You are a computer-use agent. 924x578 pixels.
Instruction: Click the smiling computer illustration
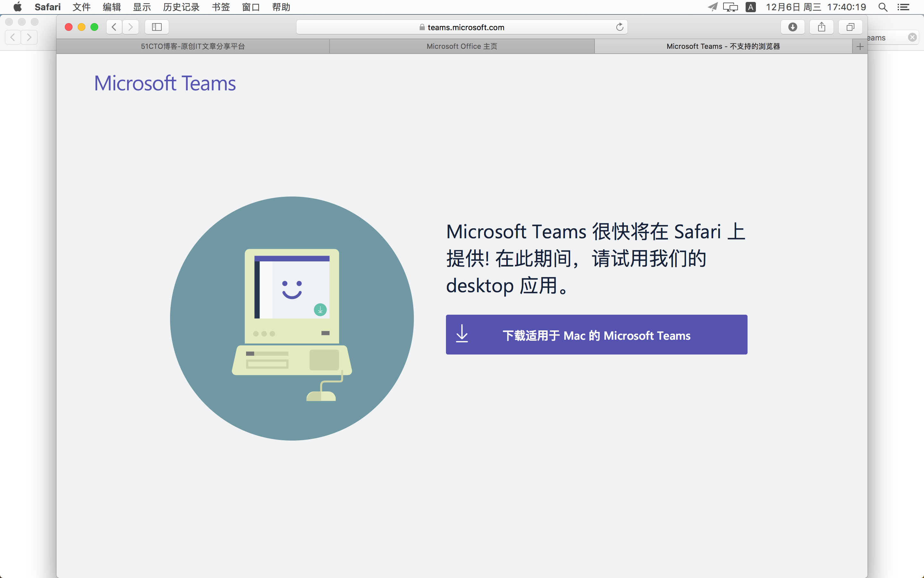click(x=292, y=319)
